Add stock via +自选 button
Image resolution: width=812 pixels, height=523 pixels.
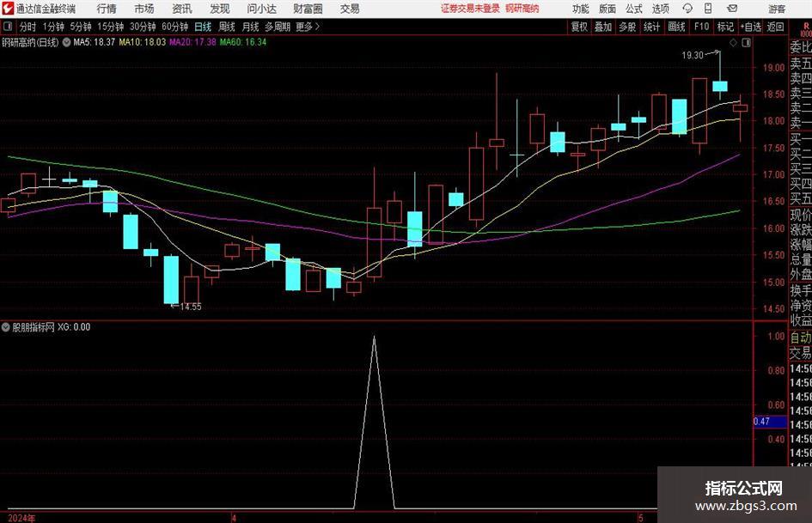click(x=751, y=27)
